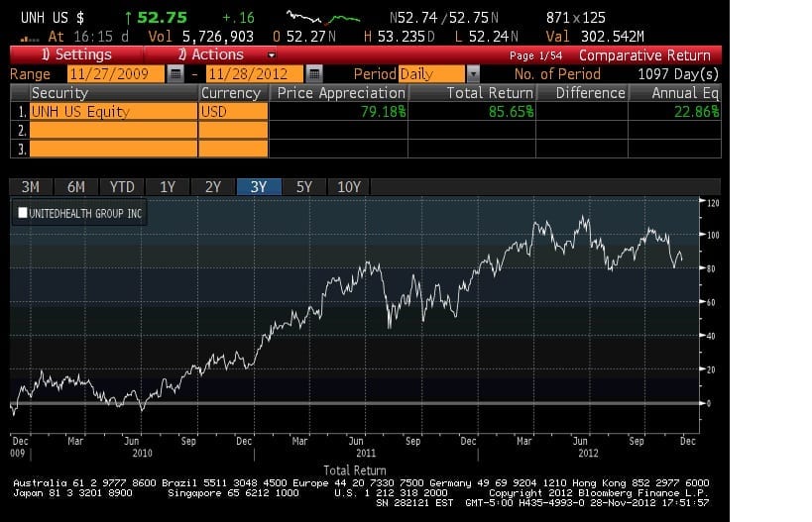Click the intraday mini price sparkline
812x522 pixels.
323,18
